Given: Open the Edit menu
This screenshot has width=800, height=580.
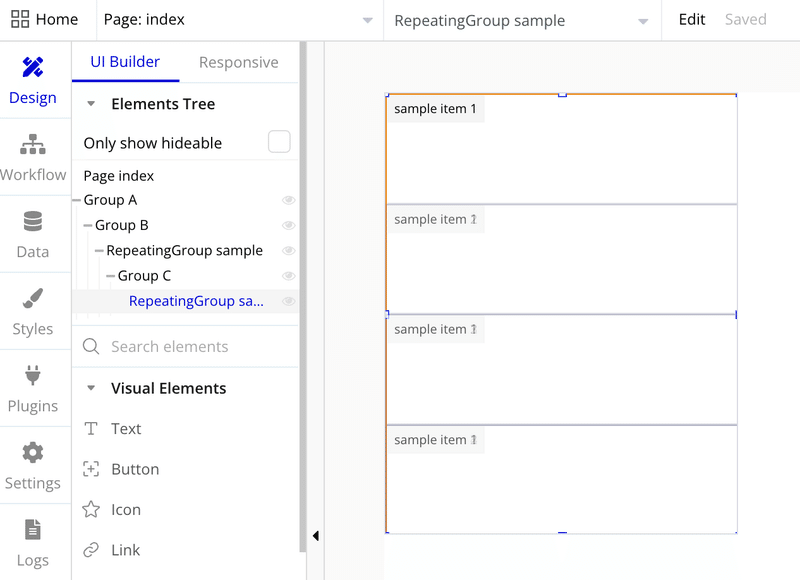Looking at the screenshot, I should (x=692, y=20).
